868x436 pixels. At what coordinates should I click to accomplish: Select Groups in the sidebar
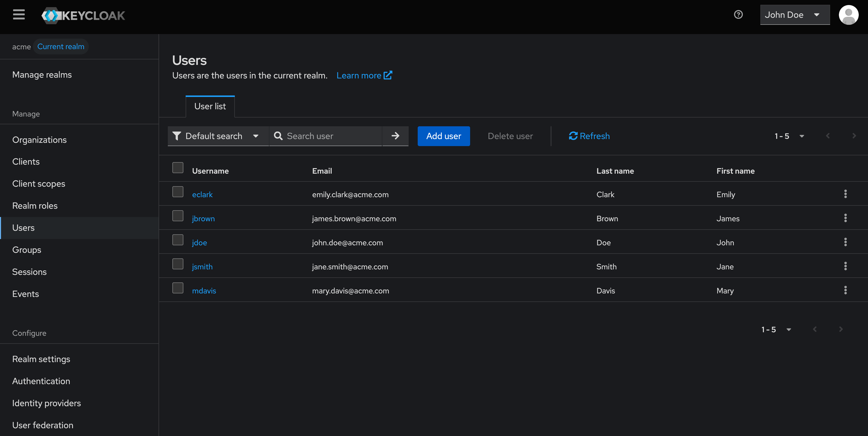[x=26, y=250]
